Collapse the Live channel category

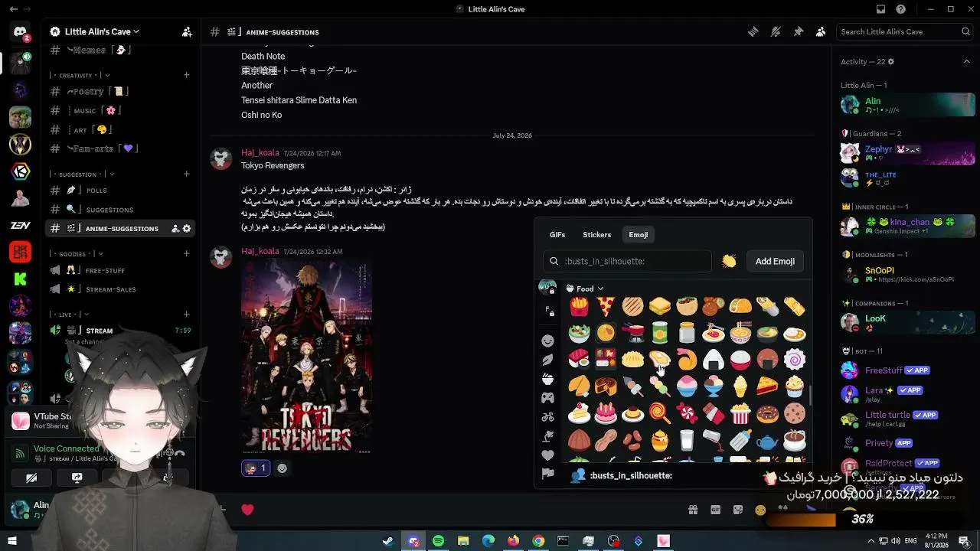tap(69, 315)
